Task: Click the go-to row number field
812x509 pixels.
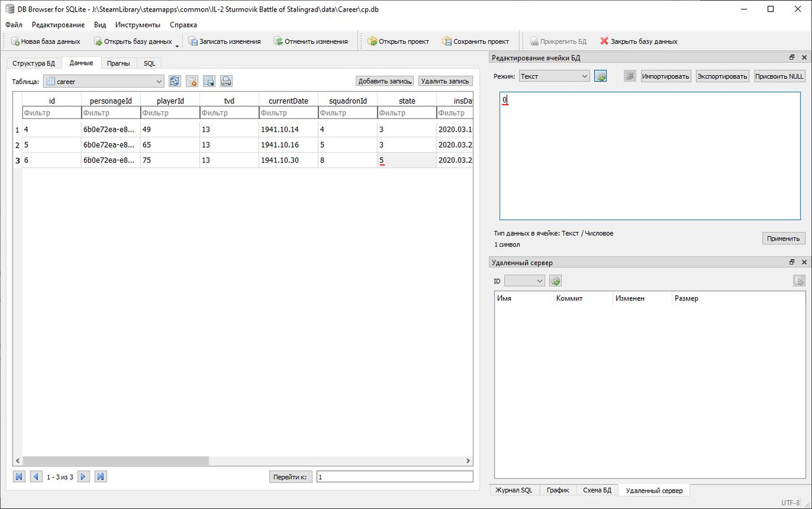Action: pos(395,477)
